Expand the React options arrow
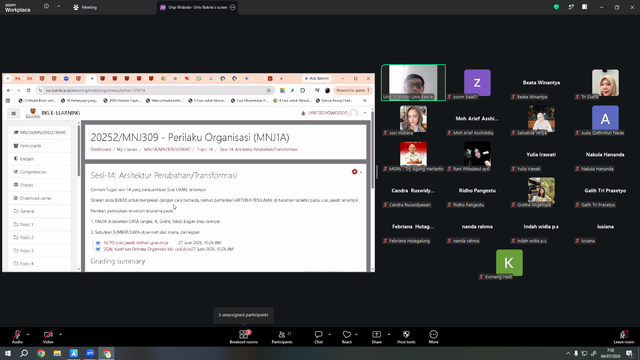This screenshot has height=360, width=640. (356, 334)
